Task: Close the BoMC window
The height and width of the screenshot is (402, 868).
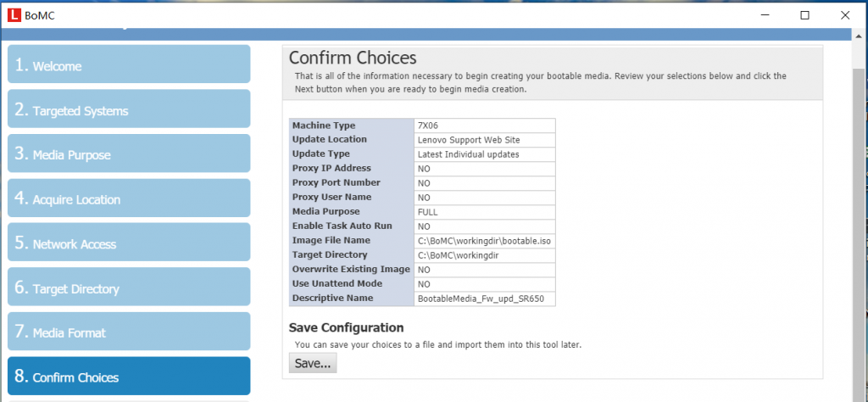Action: tap(845, 15)
